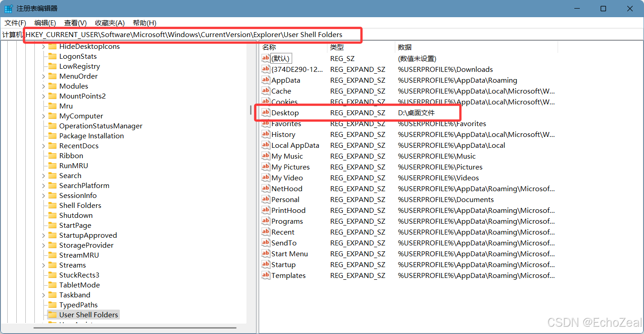This screenshot has width=644, height=334.
Task: Select the Shell Folders key icon
Action: pyautogui.click(x=52, y=206)
